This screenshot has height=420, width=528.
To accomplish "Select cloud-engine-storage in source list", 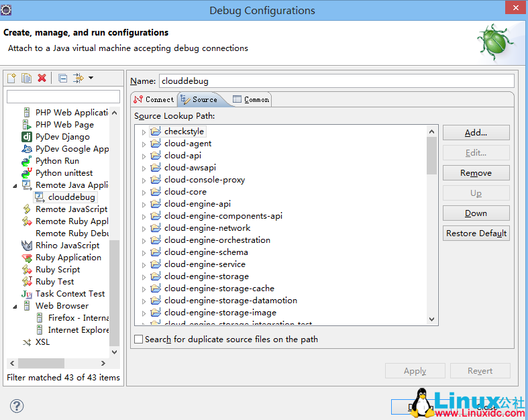I will coord(207,276).
